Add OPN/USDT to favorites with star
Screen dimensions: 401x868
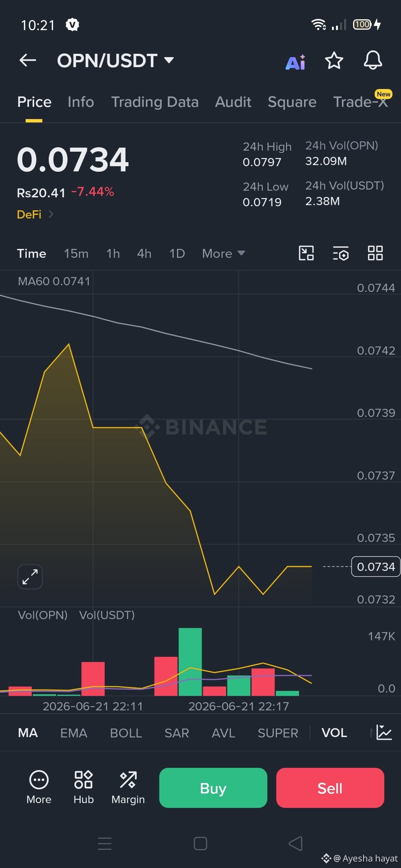pos(334,60)
